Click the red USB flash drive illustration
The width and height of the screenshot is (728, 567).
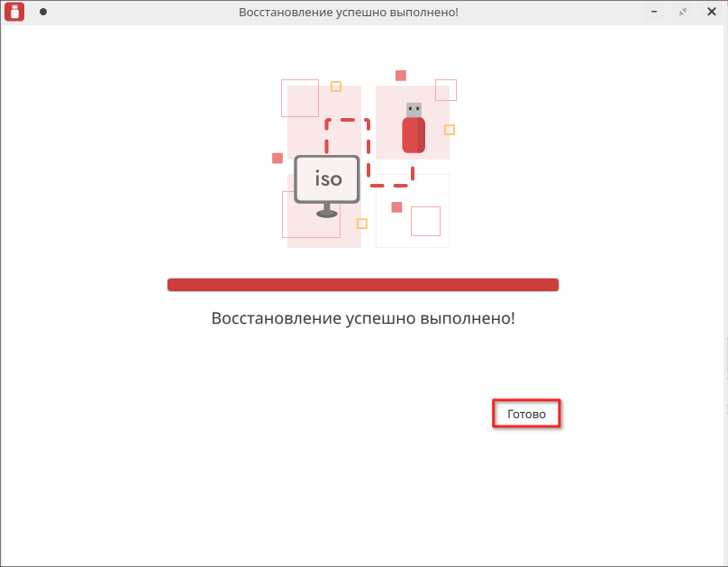414,128
